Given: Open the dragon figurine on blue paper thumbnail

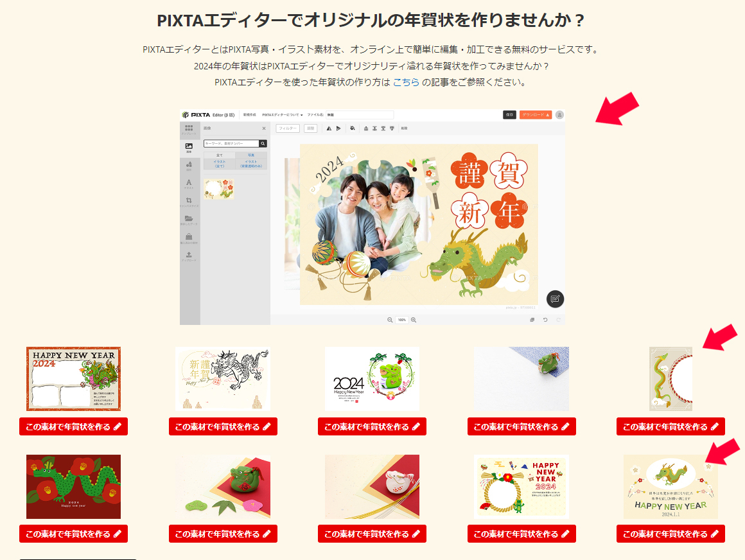Looking at the screenshot, I should point(521,378).
